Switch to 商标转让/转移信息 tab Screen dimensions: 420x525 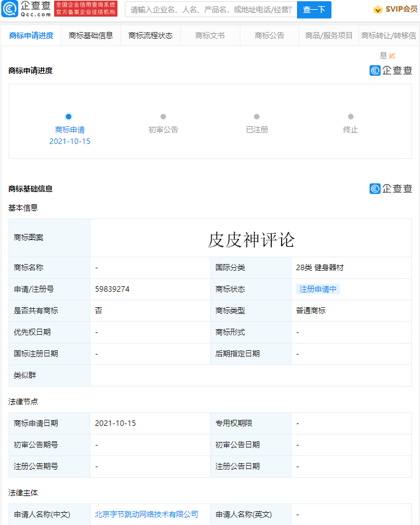(389, 36)
